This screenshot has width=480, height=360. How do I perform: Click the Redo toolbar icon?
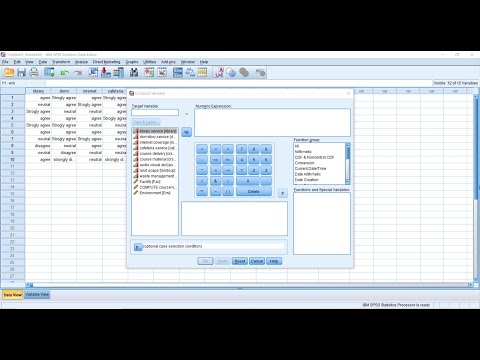click(78, 72)
